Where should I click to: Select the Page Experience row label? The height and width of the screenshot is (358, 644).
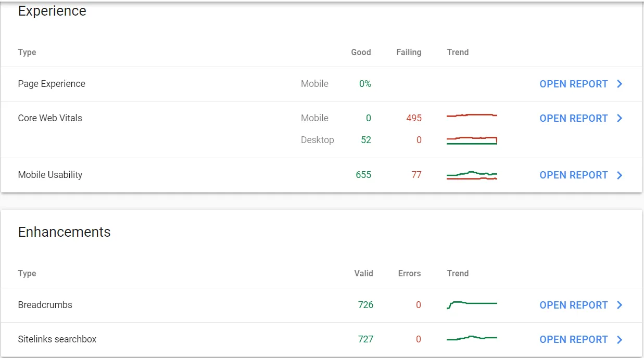(52, 84)
